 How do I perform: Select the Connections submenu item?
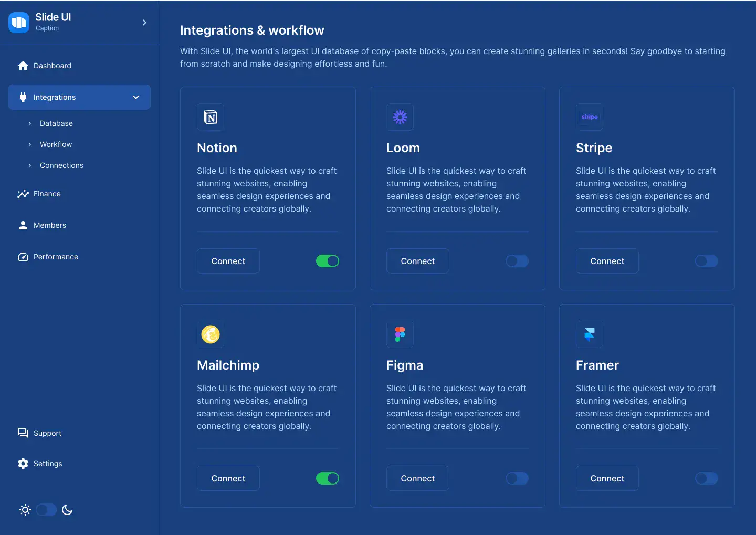61,165
